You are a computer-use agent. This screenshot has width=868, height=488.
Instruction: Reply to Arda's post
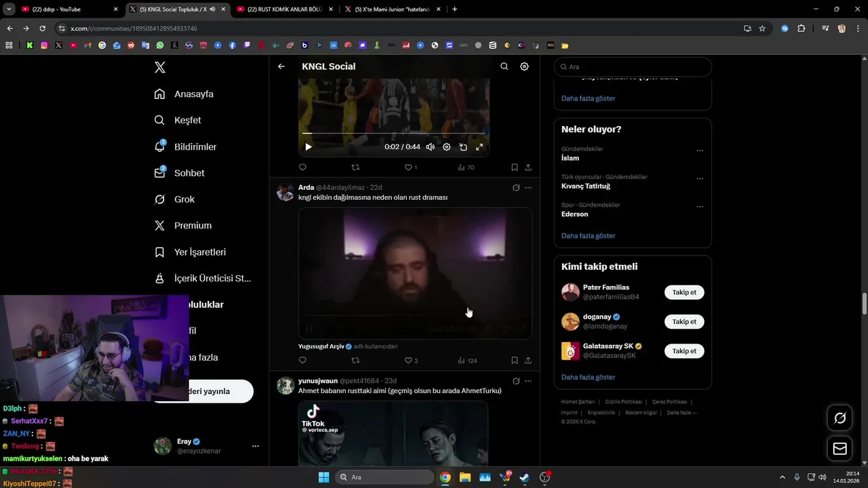tap(302, 361)
